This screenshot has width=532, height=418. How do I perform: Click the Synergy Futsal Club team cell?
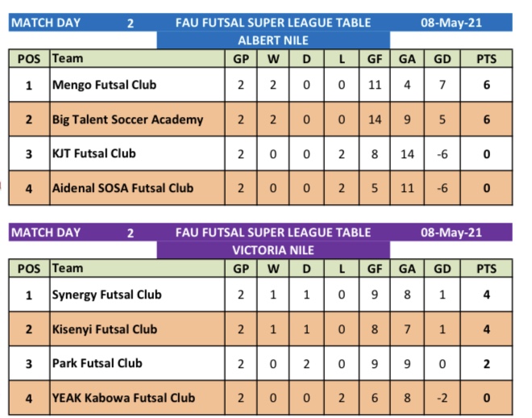click(x=106, y=295)
